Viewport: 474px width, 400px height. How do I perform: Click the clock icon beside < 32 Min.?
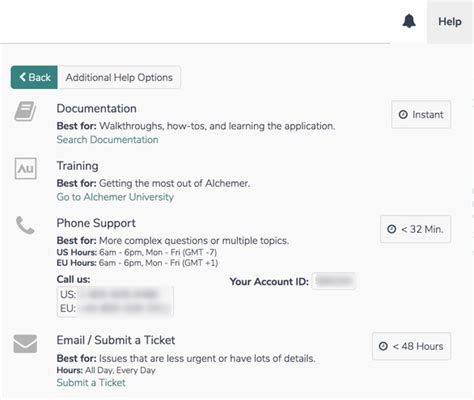pyautogui.click(x=392, y=229)
